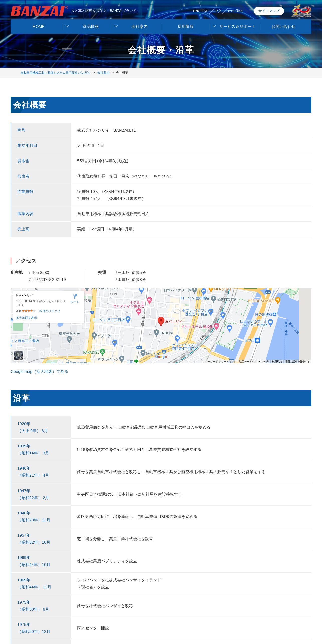Click the 「三田駅」徒歩5分 text
Screen dimensions: 322x644
(130, 272)
